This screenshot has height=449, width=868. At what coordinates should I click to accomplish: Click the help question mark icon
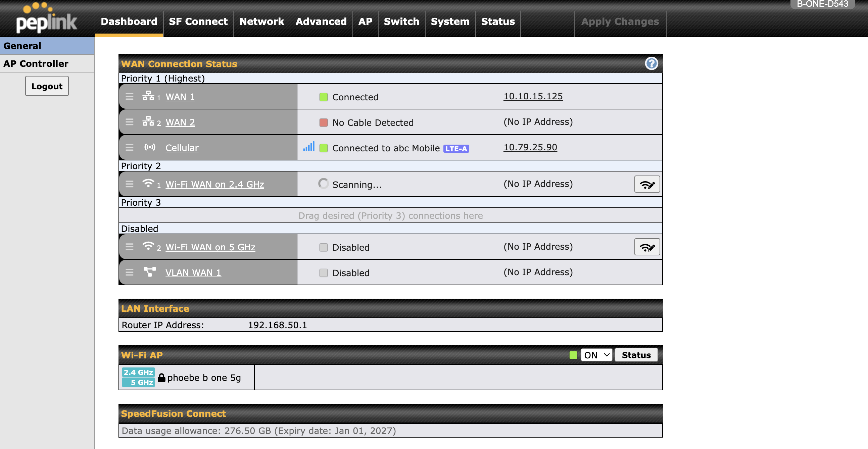click(651, 63)
